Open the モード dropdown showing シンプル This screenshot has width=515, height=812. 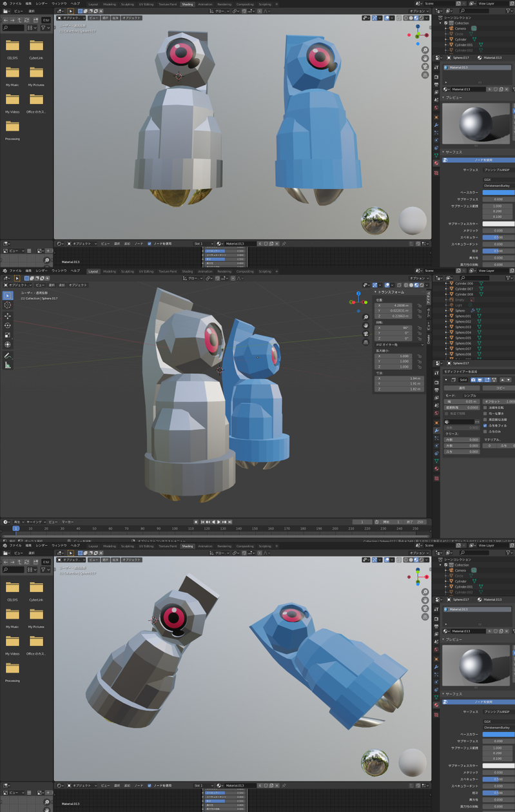point(489,396)
